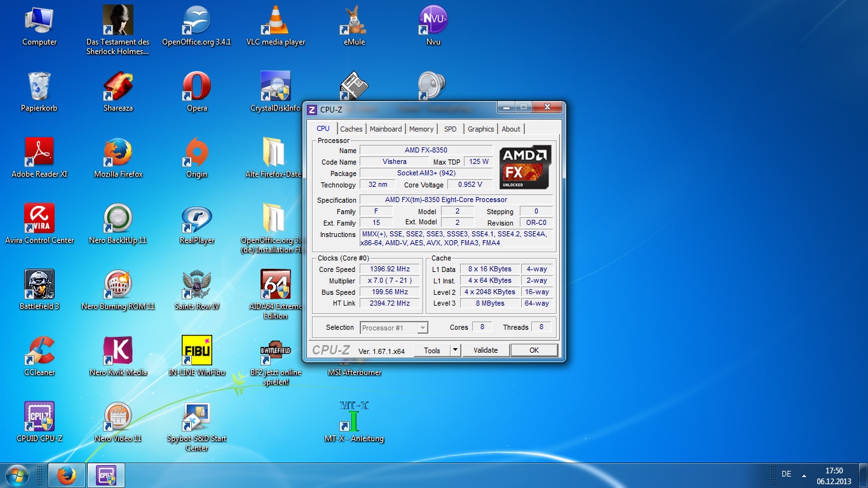Minimize the CPU-Z window
This screenshot has height=488, width=868.
[x=508, y=108]
